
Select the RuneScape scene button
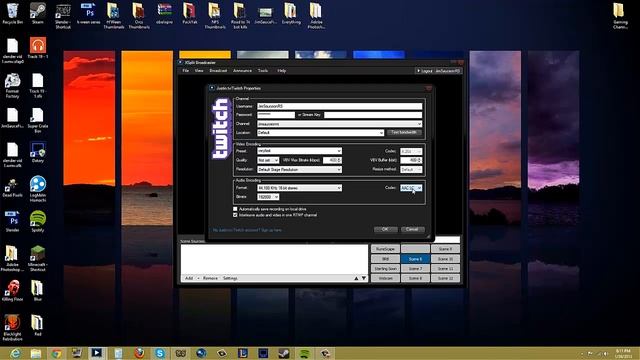click(385, 249)
